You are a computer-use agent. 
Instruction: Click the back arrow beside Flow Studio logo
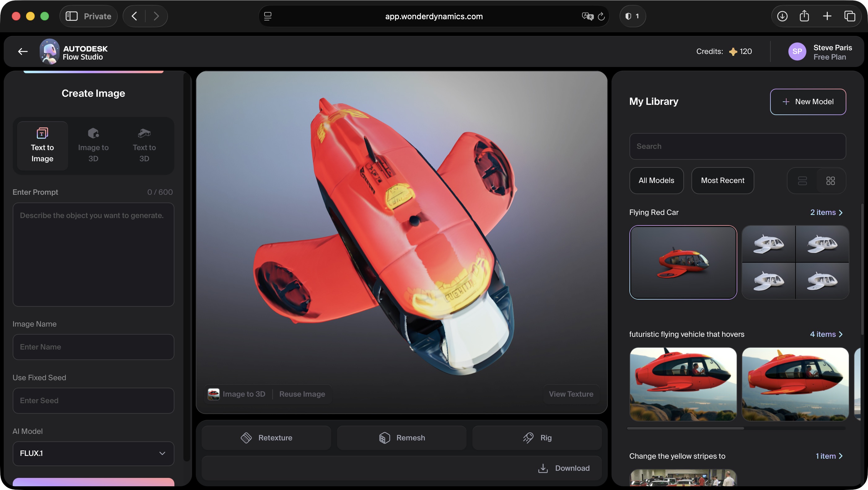22,51
